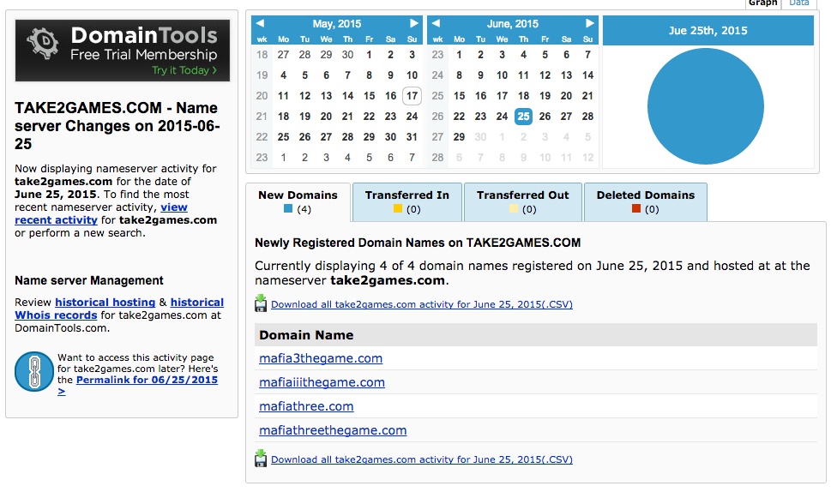Open the Transferred In tab

[406, 201]
